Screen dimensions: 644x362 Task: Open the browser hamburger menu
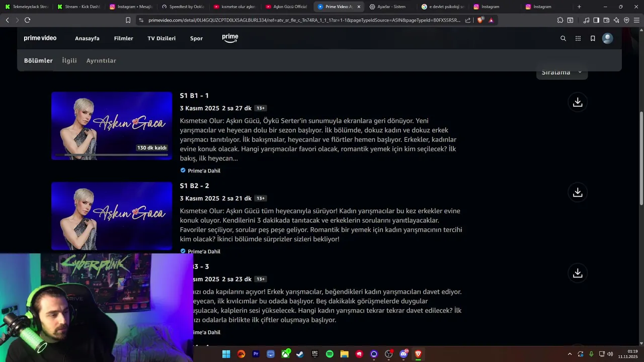[636, 20]
